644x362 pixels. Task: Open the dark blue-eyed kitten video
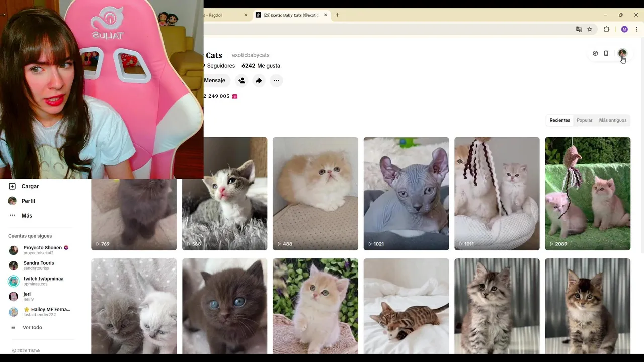pyautogui.click(x=225, y=306)
